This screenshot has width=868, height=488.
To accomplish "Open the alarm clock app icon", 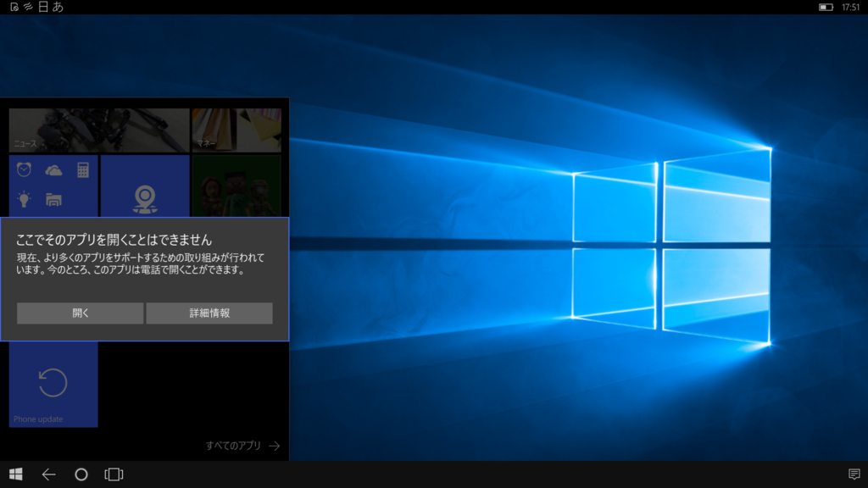I will point(24,169).
